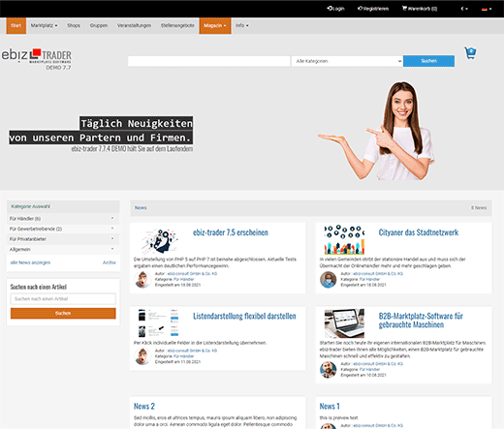504x429 pixels.
Task: Click author avatar in Listendarstellung card
Action: (x=142, y=356)
